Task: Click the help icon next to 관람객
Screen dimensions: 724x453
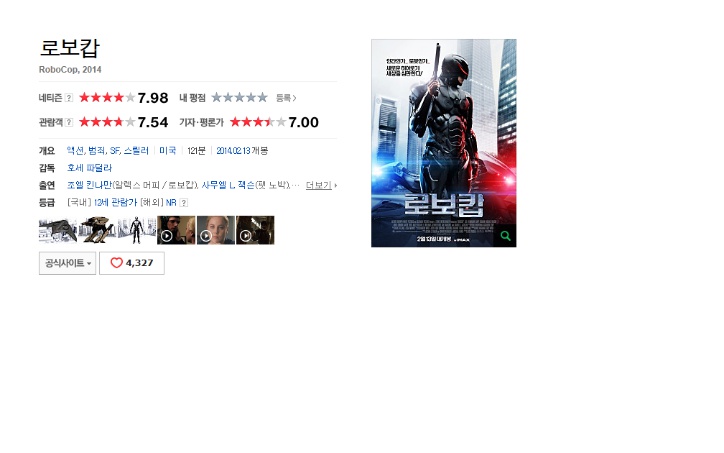Action: pos(69,122)
